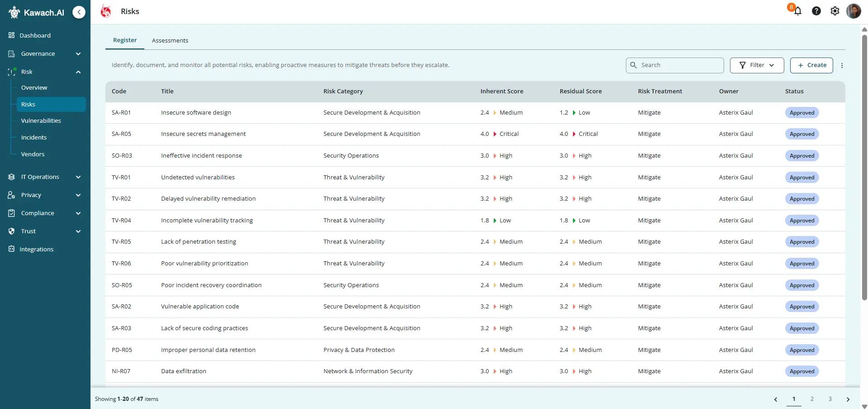Go to page 3
868x409 pixels.
click(830, 399)
